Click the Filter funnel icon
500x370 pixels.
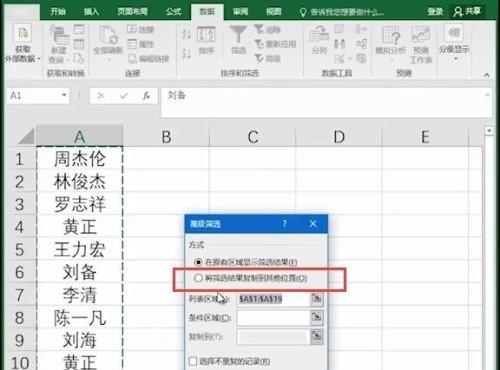coord(238,35)
